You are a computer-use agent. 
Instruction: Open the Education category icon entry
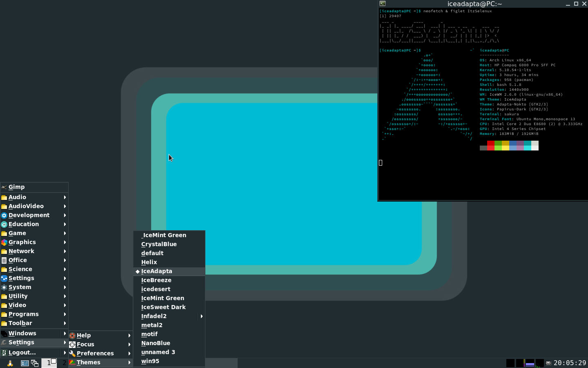point(34,224)
